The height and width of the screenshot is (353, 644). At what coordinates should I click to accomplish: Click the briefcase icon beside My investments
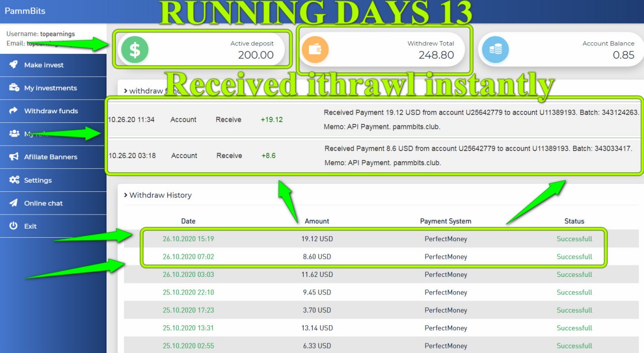click(14, 88)
